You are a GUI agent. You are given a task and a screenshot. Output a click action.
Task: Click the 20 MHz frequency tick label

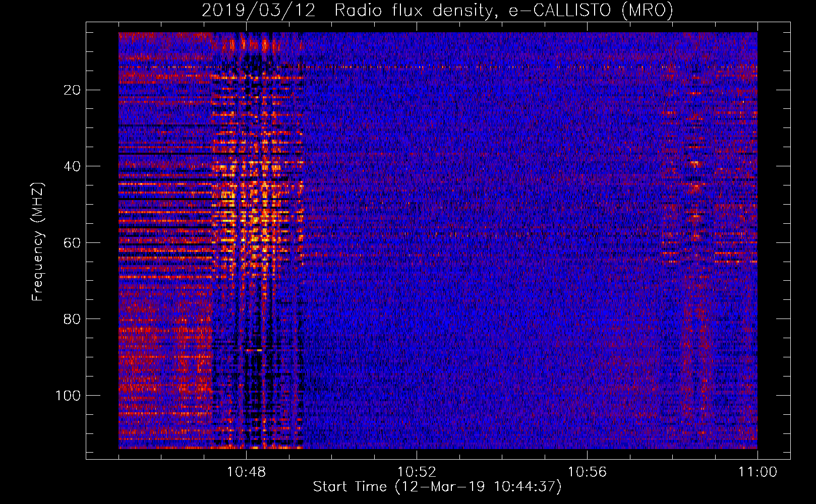(73, 90)
